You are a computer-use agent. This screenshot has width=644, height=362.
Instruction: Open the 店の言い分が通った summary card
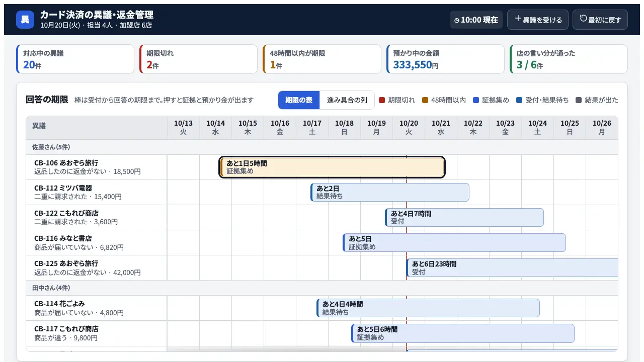pos(569,59)
